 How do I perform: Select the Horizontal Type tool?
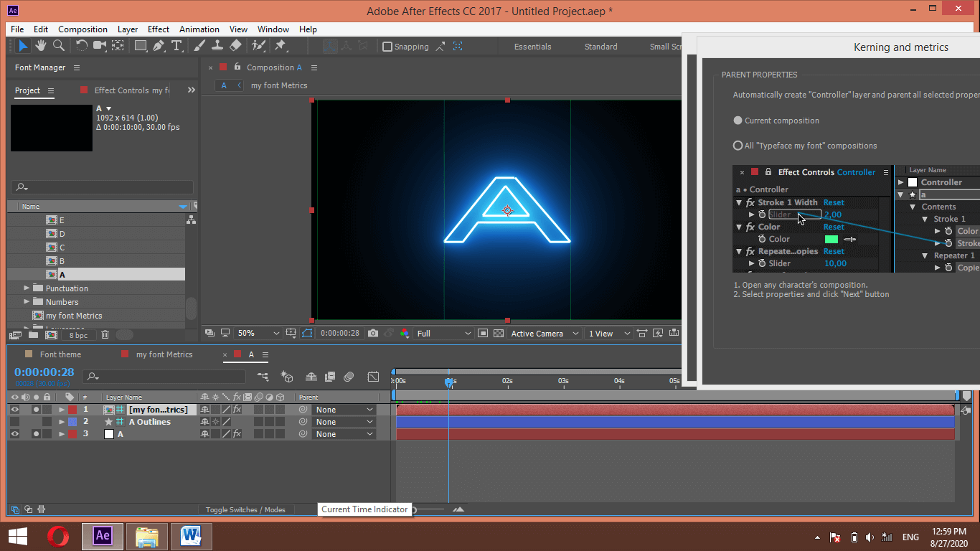(x=177, y=45)
